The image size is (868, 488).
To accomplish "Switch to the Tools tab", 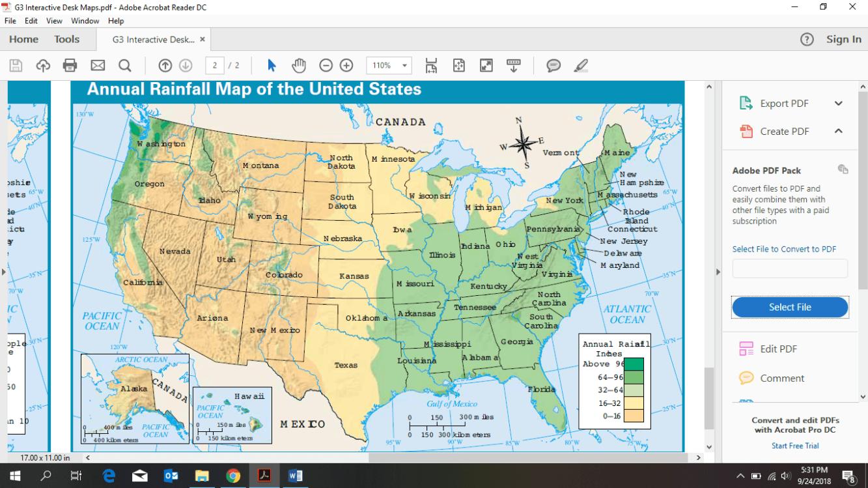I will click(67, 39).
